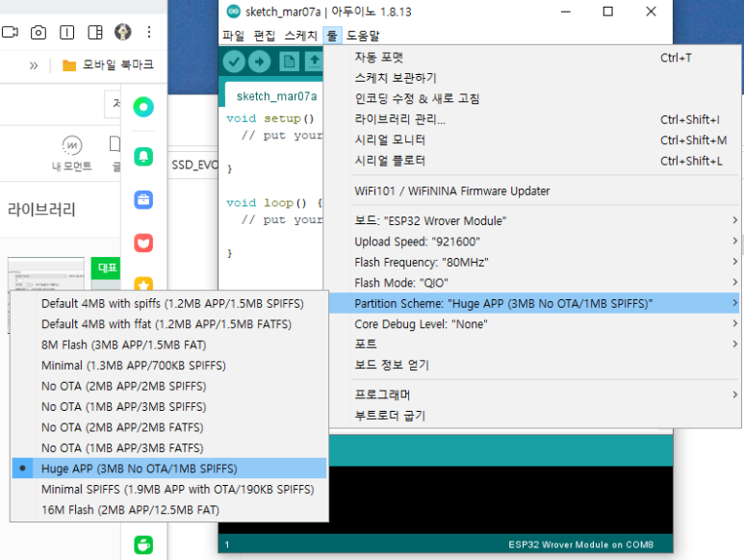The image size is (744, 560).
Task: Click the browser side panel layout icon
Action: (95, 33)
